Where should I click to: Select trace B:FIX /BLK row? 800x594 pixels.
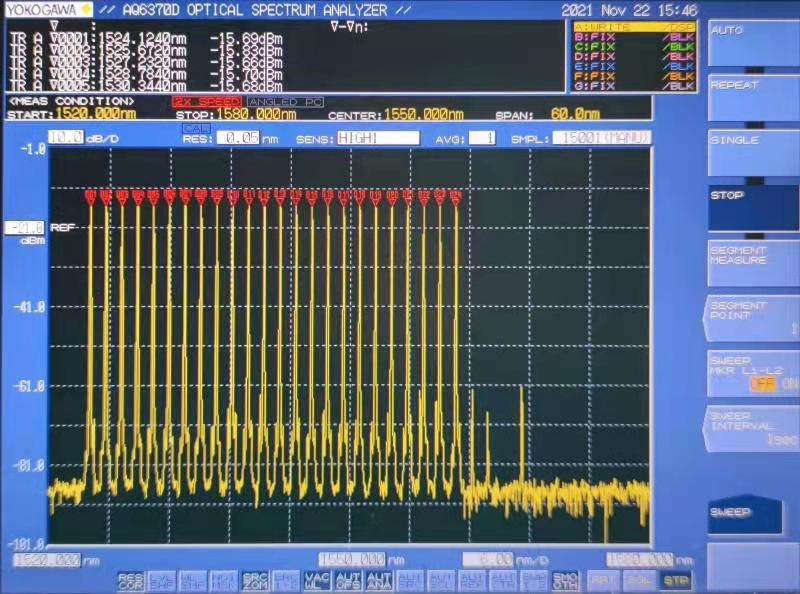pos(634,37)
